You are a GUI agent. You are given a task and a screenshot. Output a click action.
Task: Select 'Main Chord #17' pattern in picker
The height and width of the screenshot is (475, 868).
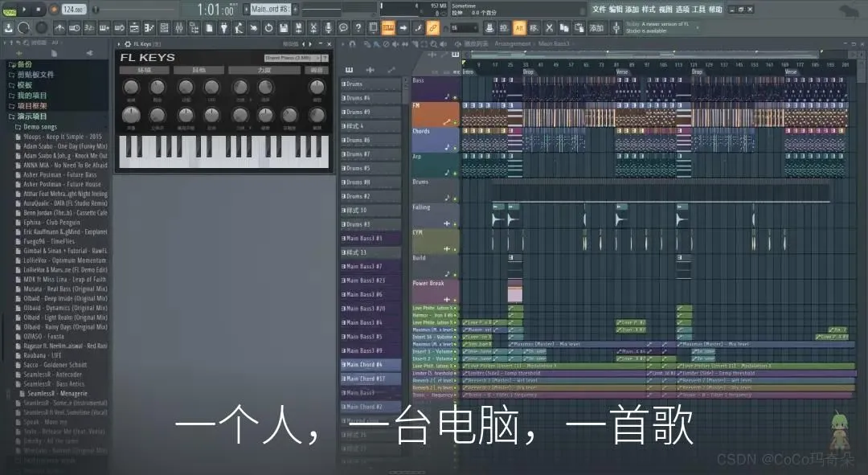click(371, 379)
